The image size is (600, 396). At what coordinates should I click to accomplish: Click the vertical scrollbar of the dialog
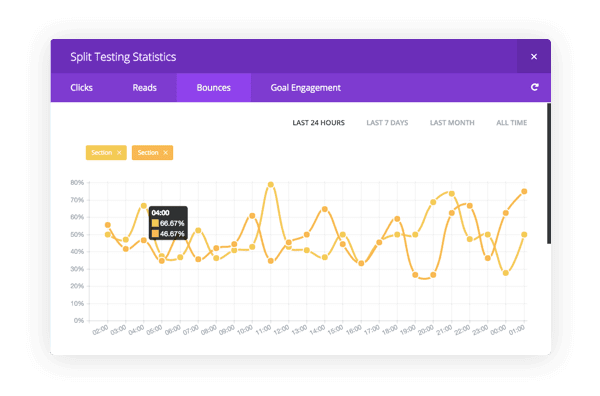549,173
